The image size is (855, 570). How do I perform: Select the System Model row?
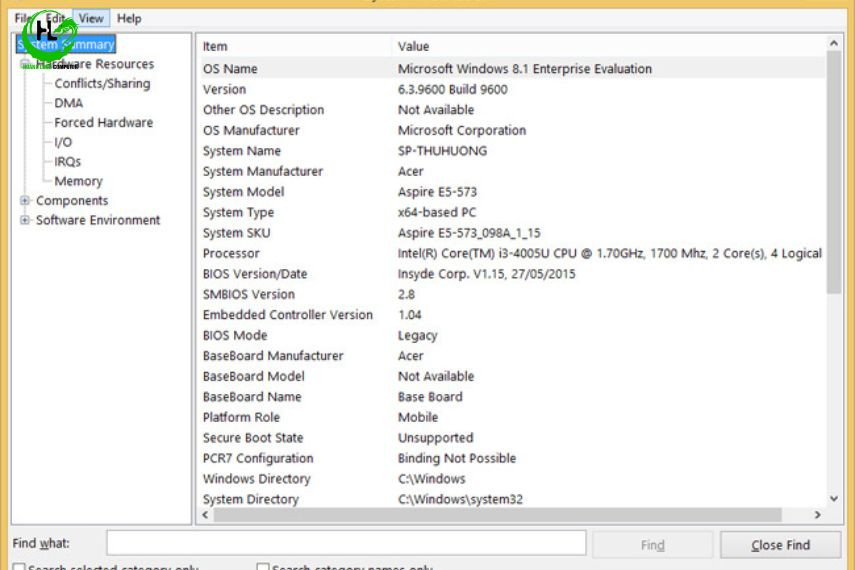point(511,192)
